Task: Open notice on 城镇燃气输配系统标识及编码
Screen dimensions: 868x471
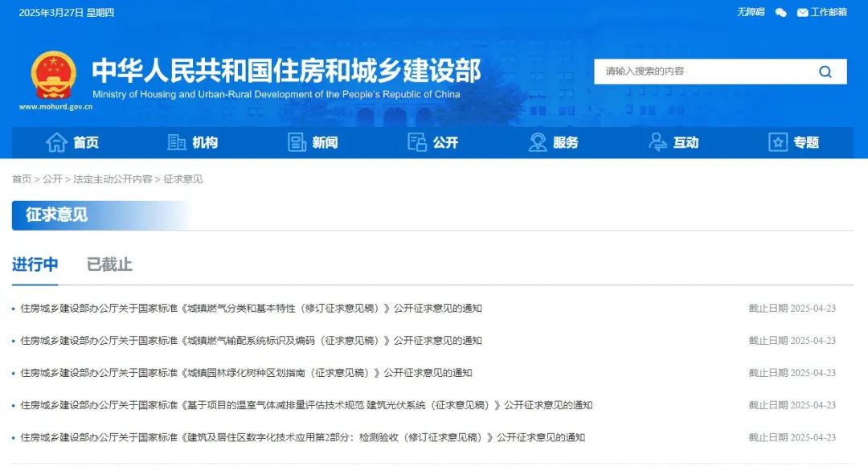Action: click(251, 340)
